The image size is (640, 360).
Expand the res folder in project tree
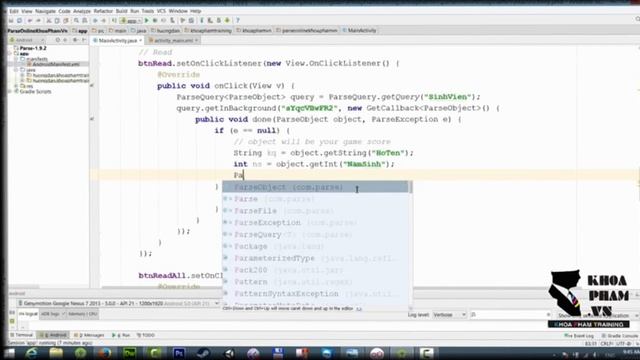(17, 86)
